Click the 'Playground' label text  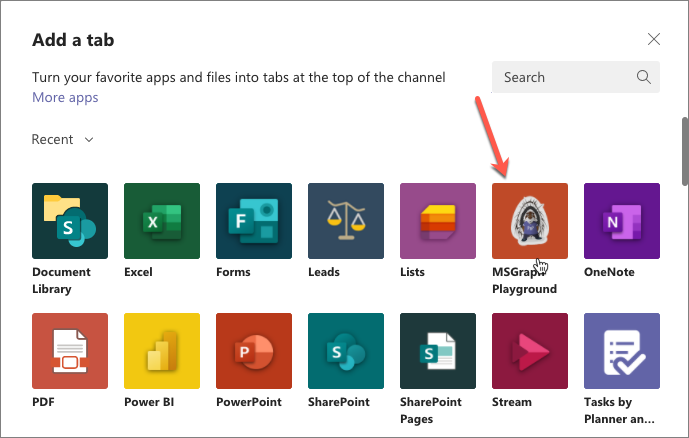pyautogui.click(x=524, y=289)
